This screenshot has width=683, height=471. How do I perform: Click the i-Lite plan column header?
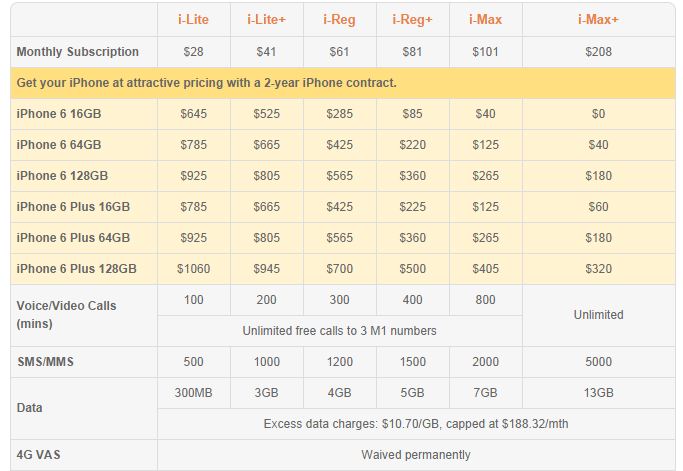click(x=193, y=20)
